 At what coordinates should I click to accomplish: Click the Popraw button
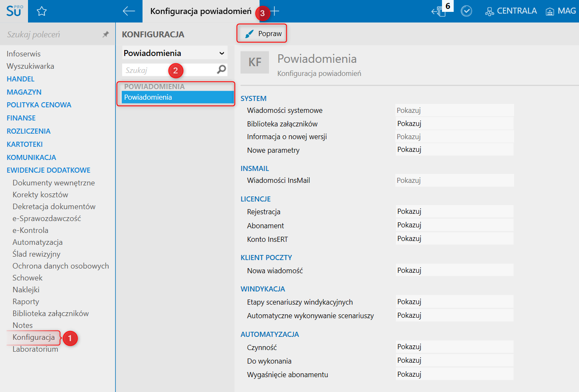(262, 34)
